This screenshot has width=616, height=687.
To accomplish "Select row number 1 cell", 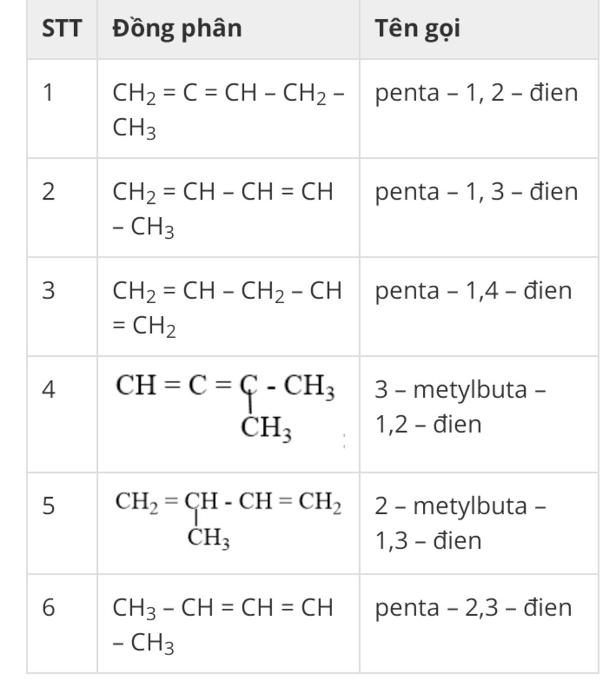I will (x=62, y=109).
